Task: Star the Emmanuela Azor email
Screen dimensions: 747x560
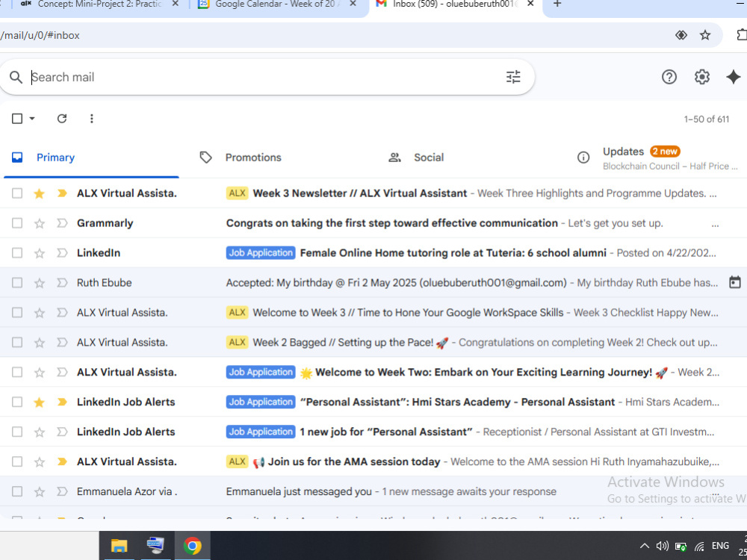Action: [40, 492]
